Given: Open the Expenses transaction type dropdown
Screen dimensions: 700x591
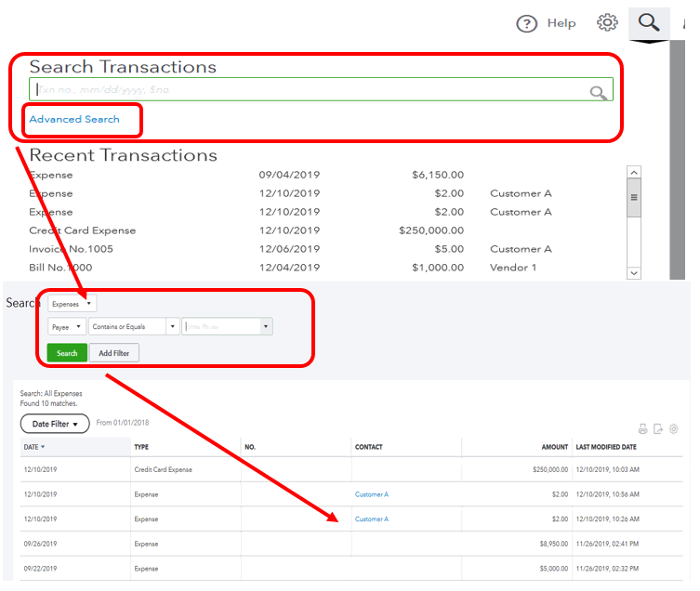Looking at the screenshot, I should (72, 304).
